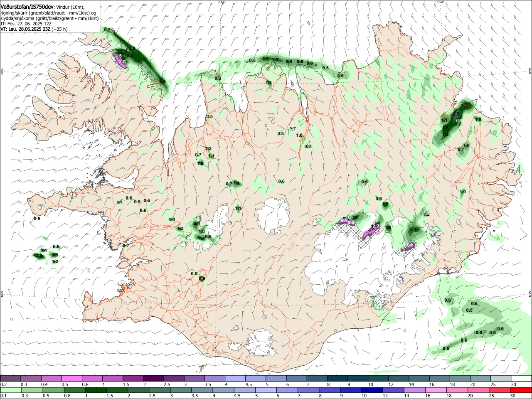Pick the darkest purple swatch between 2 and 2.5

(x=153, y=378)
